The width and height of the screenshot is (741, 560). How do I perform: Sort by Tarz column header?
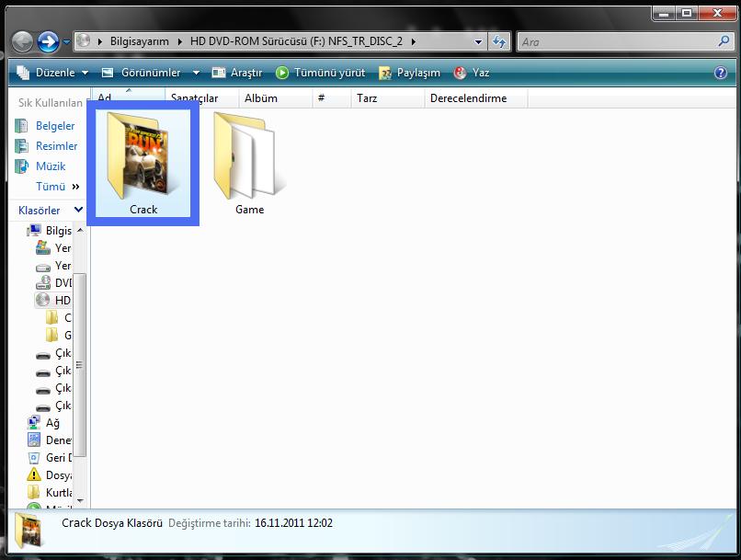388,97
